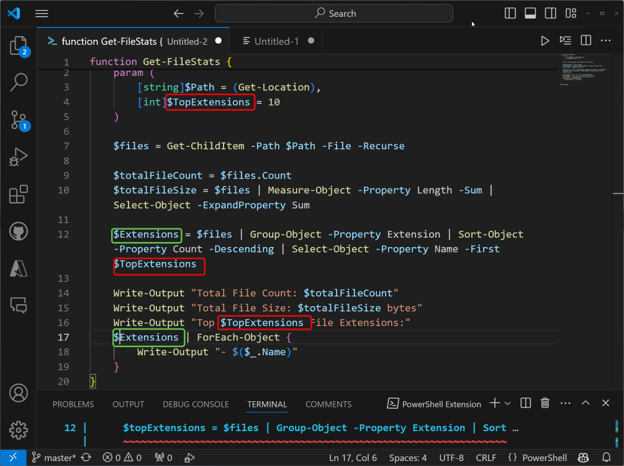624x466 pixels.
Task: Select the TERMINAL panel tab
Action: (267, 404)
